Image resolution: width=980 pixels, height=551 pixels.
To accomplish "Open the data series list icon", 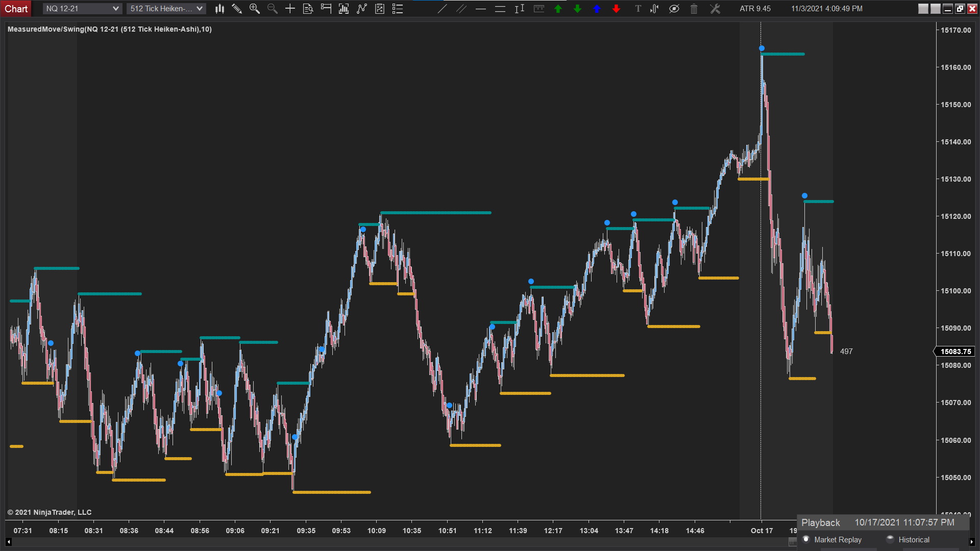I will tap(397, 9).
